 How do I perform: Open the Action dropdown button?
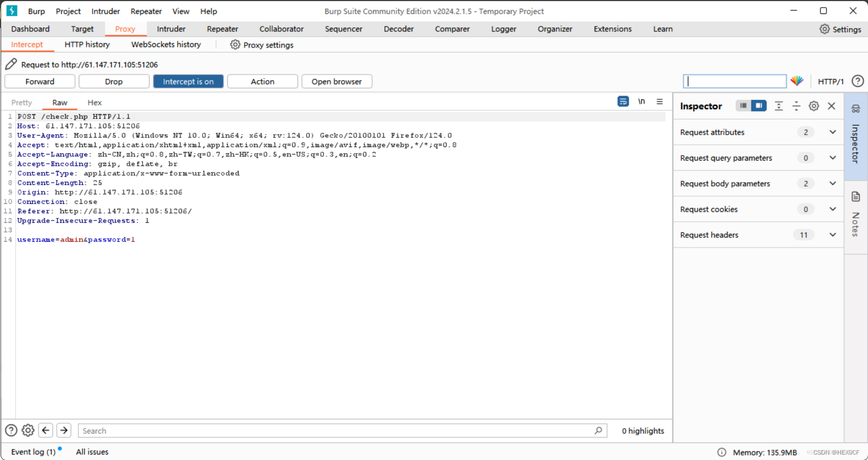(x=263, y=82)
